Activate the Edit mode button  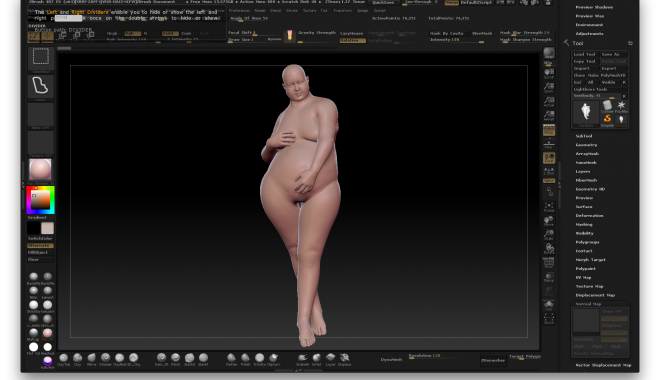click(x=34, y=36)
